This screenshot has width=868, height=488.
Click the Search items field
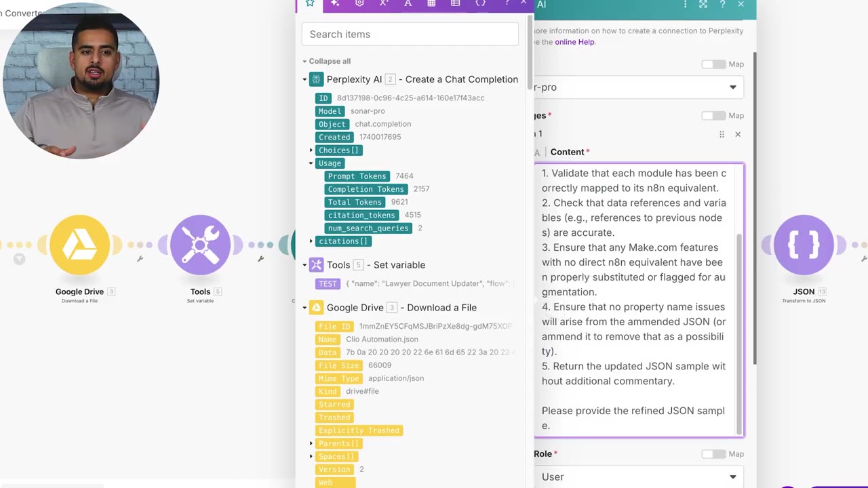point(410,34)
